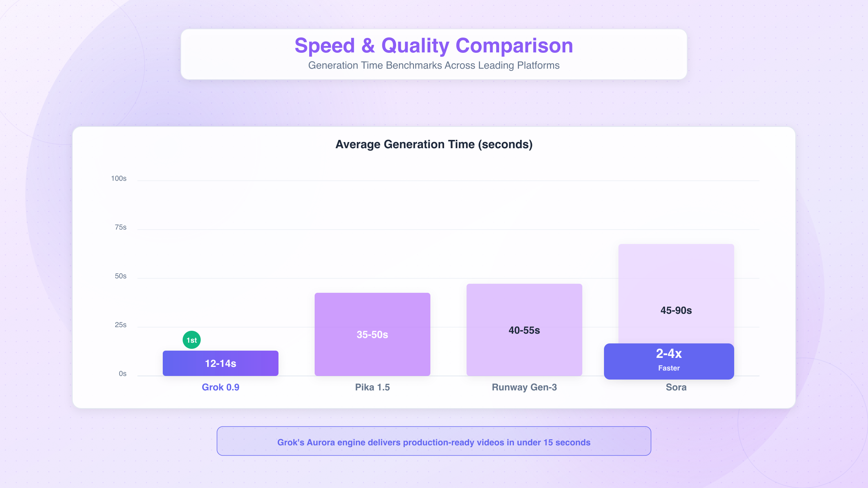
Task: Click the Grok 0.9 axis label
Action: [221, 387]
